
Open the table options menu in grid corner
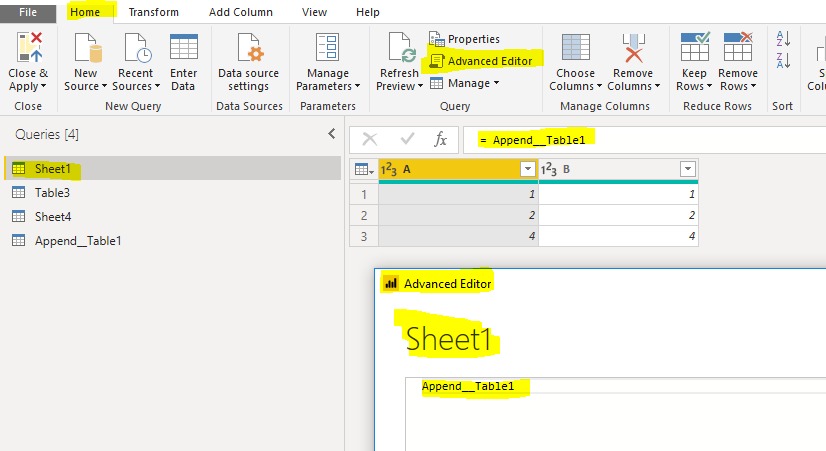point(364,169)
